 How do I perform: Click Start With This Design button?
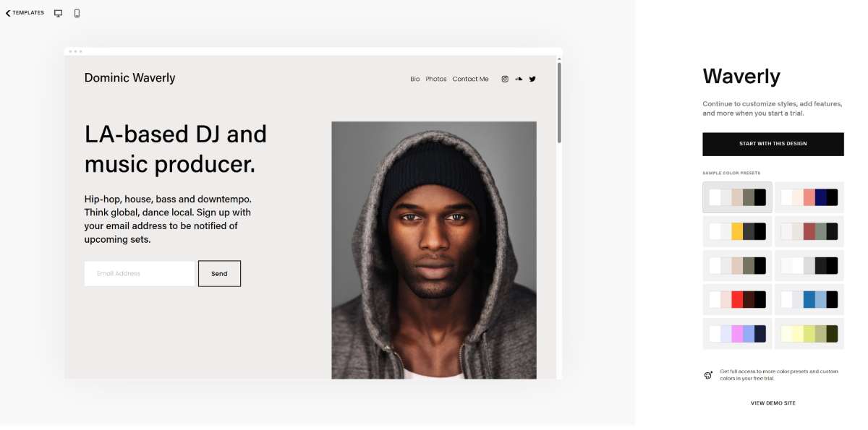coord(773,144)
